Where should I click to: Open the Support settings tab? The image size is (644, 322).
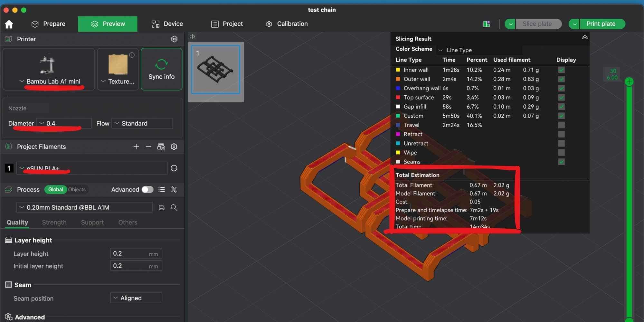point(92,223)
